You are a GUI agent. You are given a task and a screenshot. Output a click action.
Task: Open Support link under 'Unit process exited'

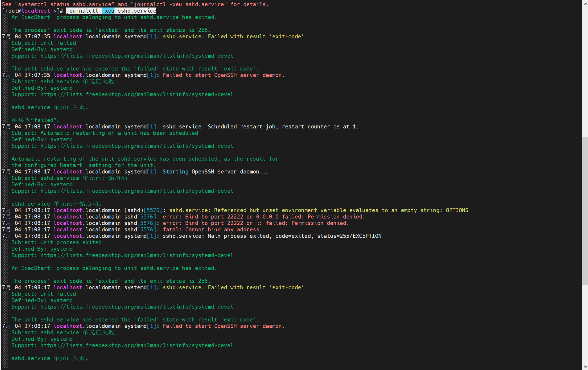(x=137, y=255)
